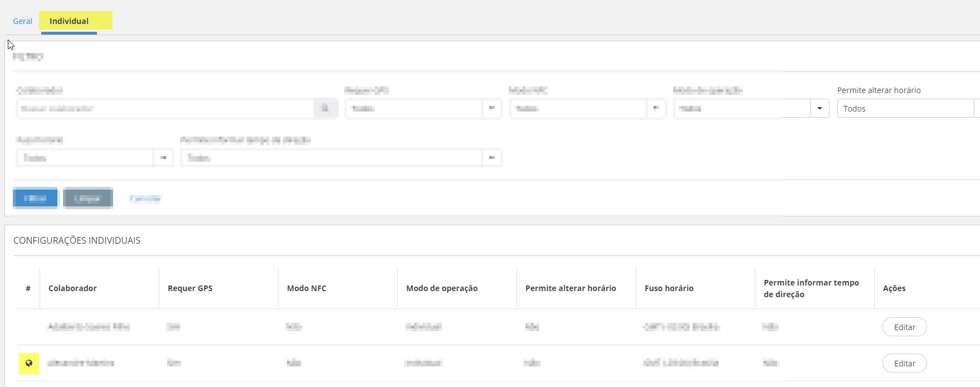The image size is (980, 387).
Task: Click the Requer GPS column header
Action: pyautogui.click(x=190, y=288)
